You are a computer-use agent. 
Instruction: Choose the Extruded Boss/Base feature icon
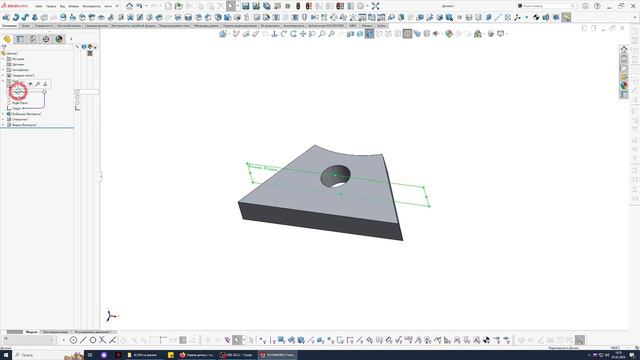(x=6, y=17)
